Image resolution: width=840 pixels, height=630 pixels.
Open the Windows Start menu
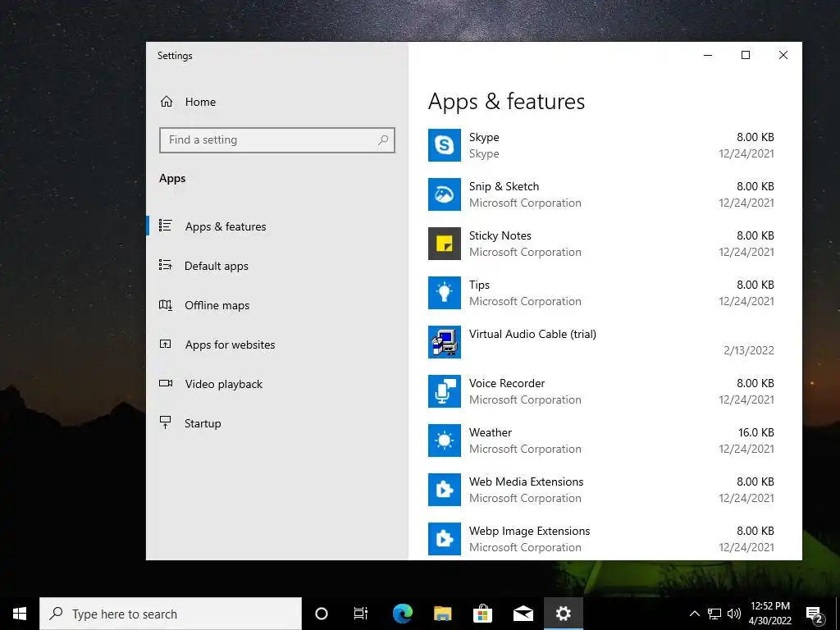point(20,614)
